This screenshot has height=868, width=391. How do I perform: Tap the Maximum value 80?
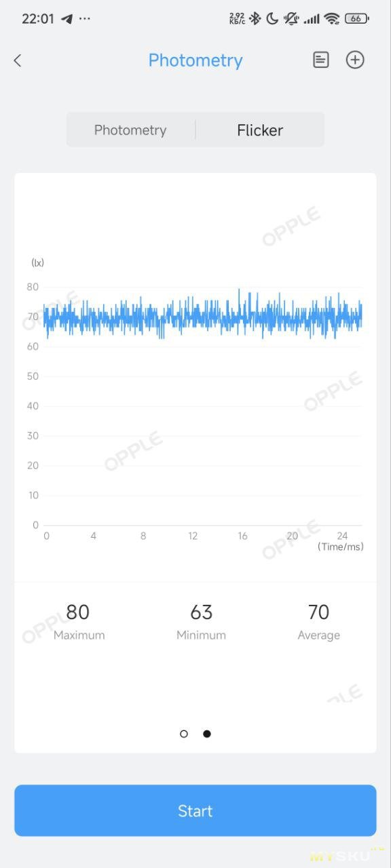click(x=78, y=612)
